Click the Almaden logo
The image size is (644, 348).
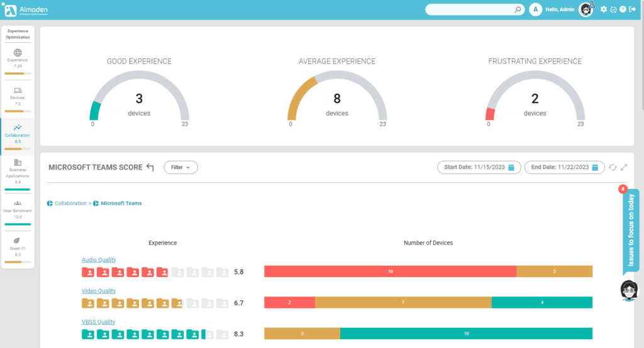(26, 10)
